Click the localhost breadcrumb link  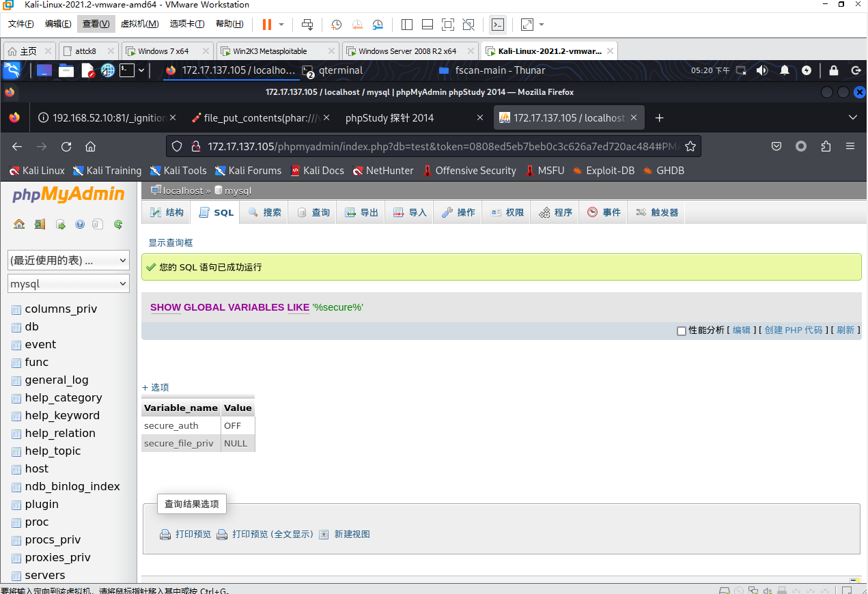click(x=183, y=191)
